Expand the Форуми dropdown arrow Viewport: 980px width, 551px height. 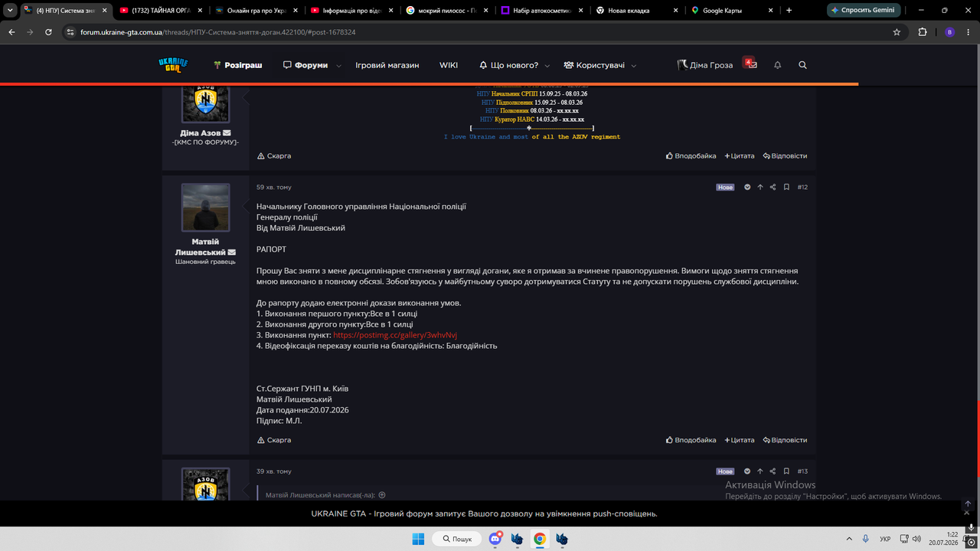(x=338, y=66)
